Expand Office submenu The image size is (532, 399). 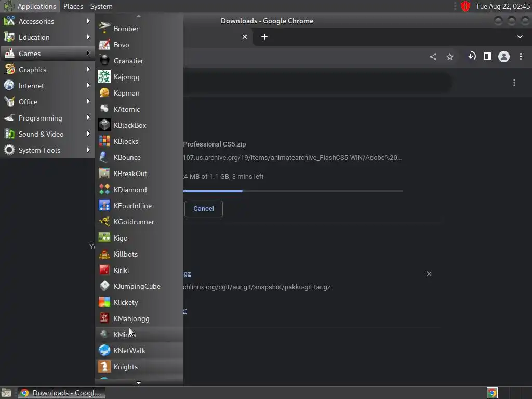click(x=47, y=102)
